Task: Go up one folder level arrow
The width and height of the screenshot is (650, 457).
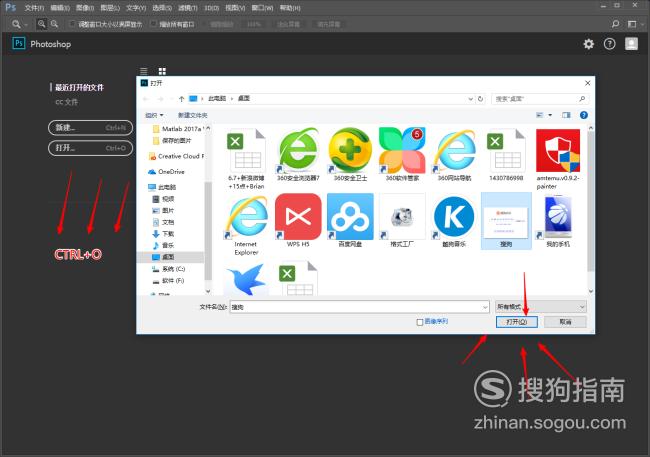Action: coord(181,99)
